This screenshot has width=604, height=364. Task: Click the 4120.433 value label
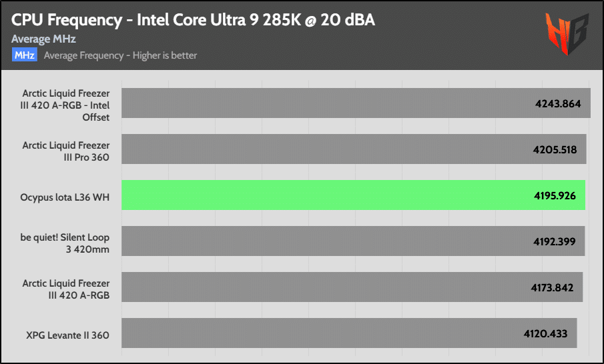545,333
